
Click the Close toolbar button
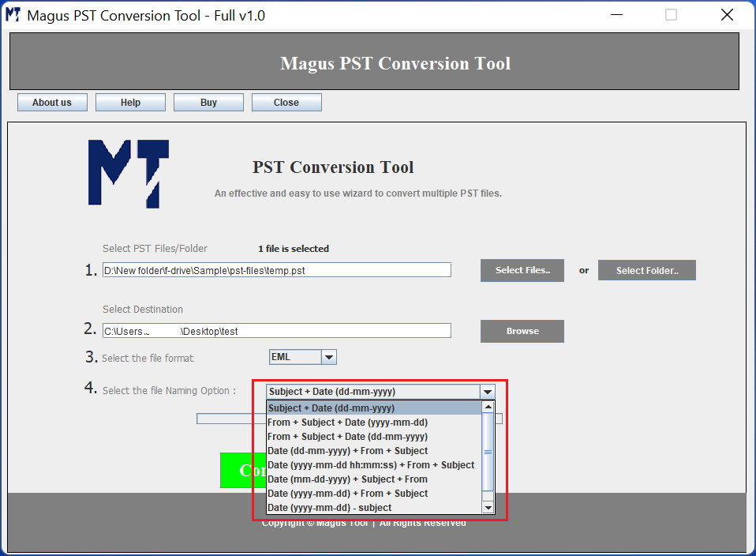point(286,103)
